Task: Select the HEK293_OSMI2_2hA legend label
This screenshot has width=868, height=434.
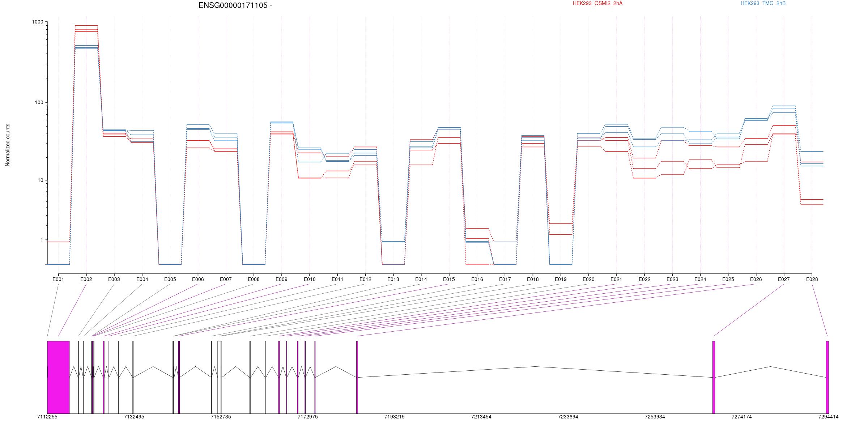Action: 597,3
